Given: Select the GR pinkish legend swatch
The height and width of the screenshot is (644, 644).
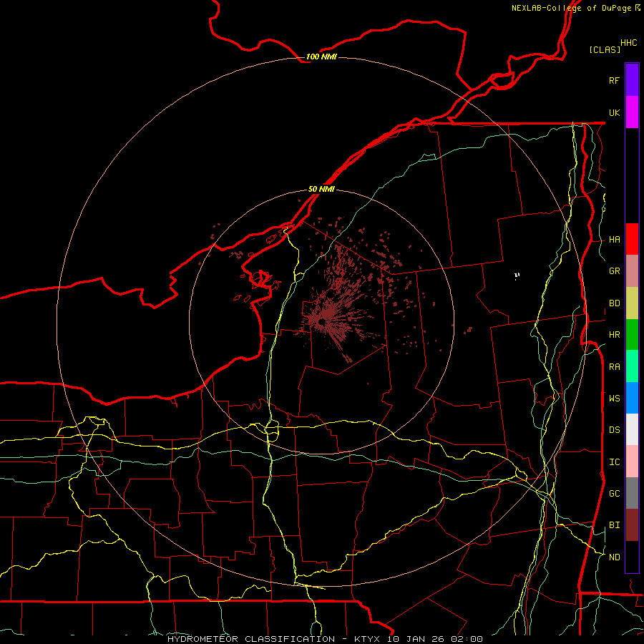Looking at the screenshot, I should 632,271.
